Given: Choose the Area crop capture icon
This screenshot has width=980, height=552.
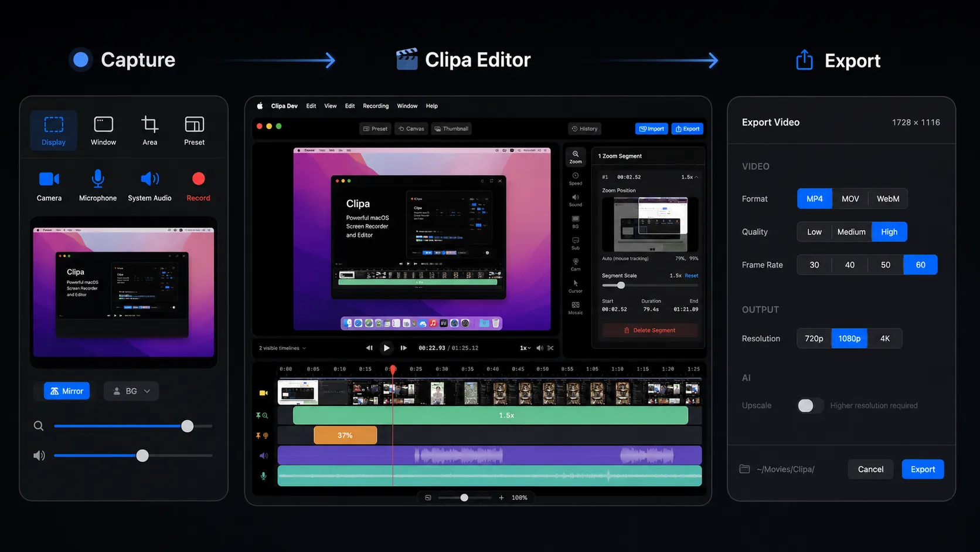Looking at the screenshot, I should click(150, 131).
